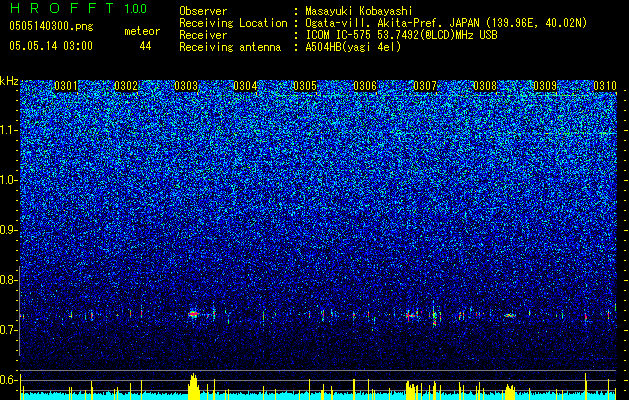Viewport: 629px width, 400px height.
Task: Click the 0309 time marker
Action: tap(545, 86)
